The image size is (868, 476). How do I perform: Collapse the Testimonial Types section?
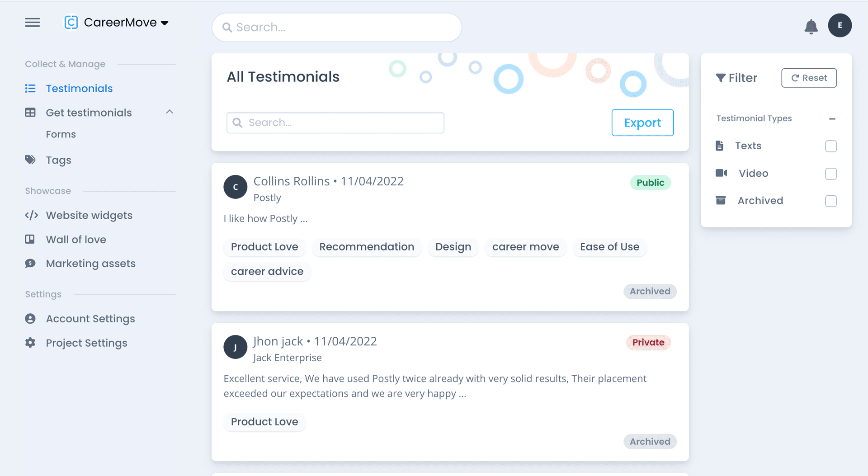(x=833, y=118)
